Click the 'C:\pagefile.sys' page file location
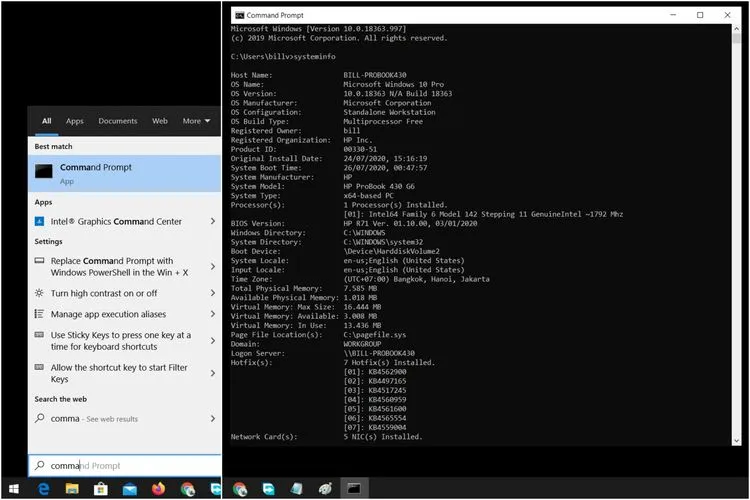Screen dimensions: 750x500 pos(375,335)
